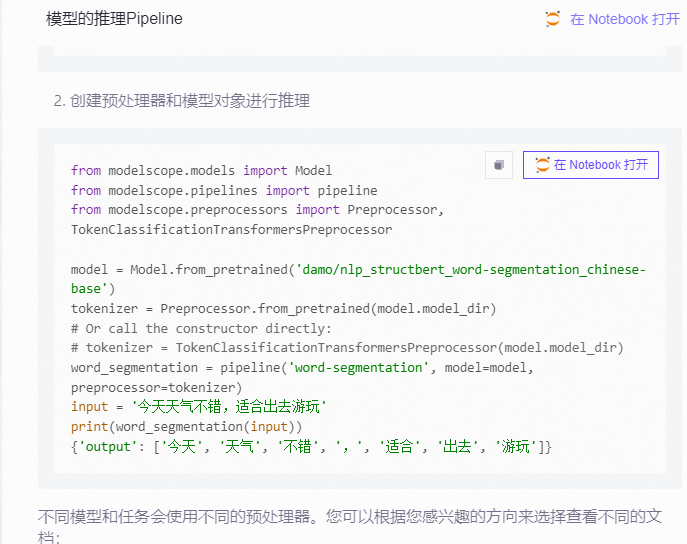This screenshot has width=687, height=544.
Task: Click 'preprocessor=tokenizer)' line
Action: pos(156,388)
